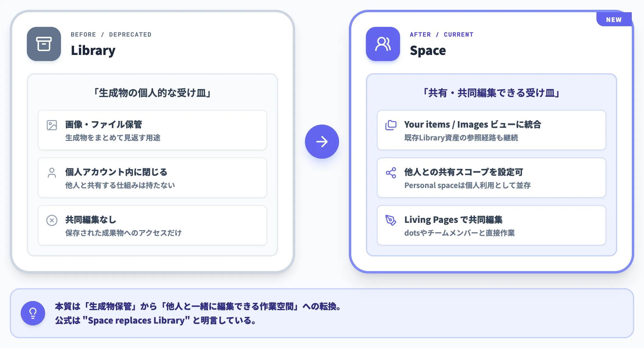Click the 「生成物の個人的な受け皿」 caption

click(152, 93)
